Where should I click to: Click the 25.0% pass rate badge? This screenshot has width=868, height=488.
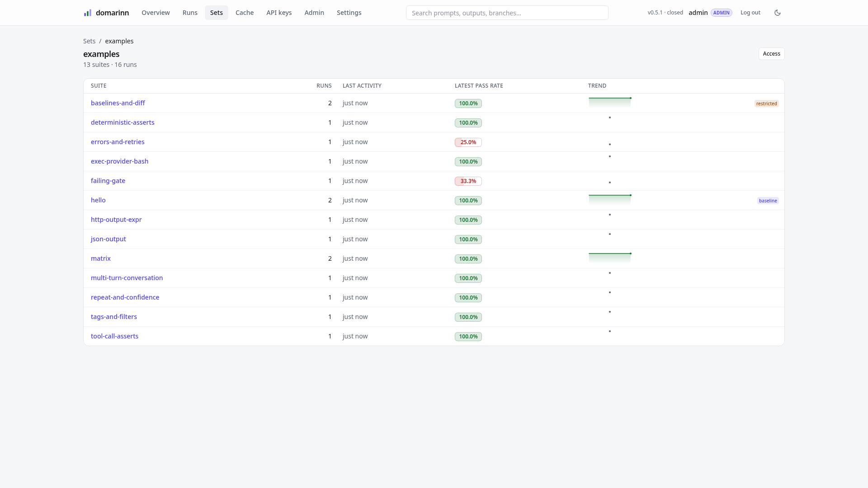pos(468,142)
